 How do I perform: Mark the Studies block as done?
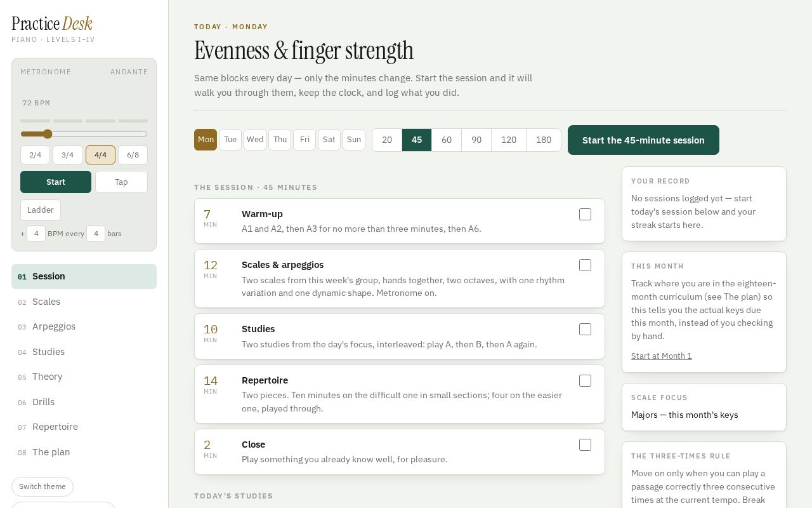click(585, 330)
